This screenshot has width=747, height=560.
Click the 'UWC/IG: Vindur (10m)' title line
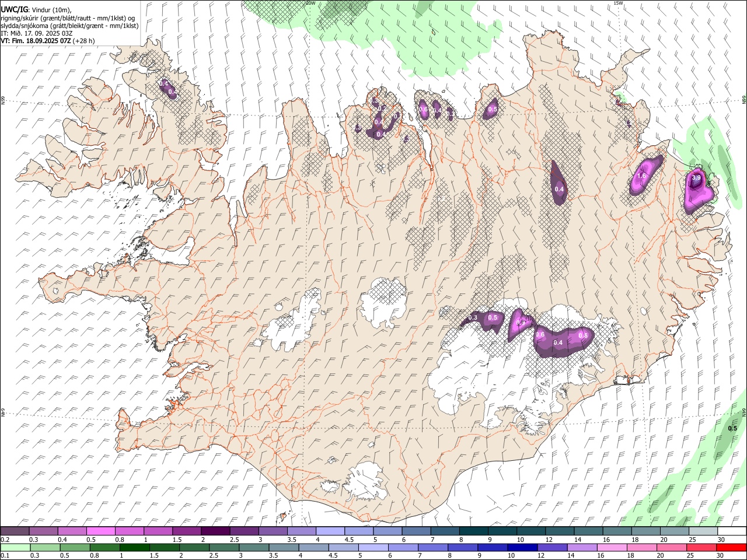[36, 9]
